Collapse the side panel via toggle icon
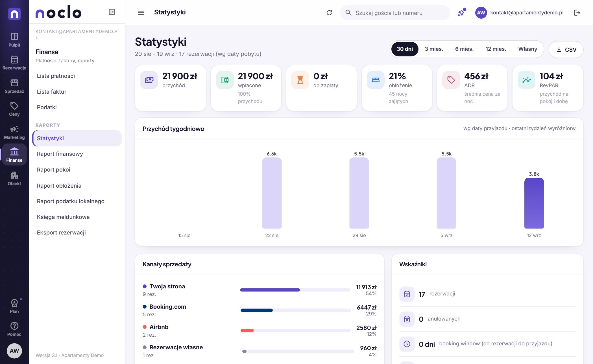593x364 pixels. [x=112, y=12]
